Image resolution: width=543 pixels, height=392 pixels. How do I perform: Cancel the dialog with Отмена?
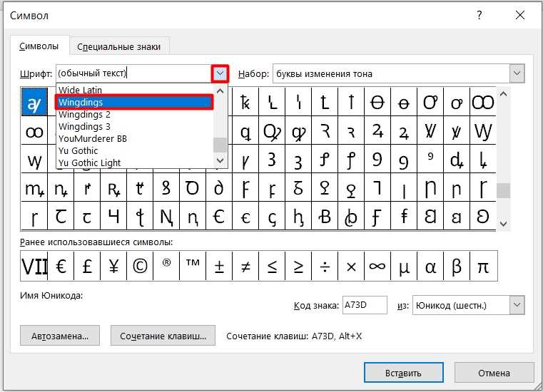pos(494,373)
